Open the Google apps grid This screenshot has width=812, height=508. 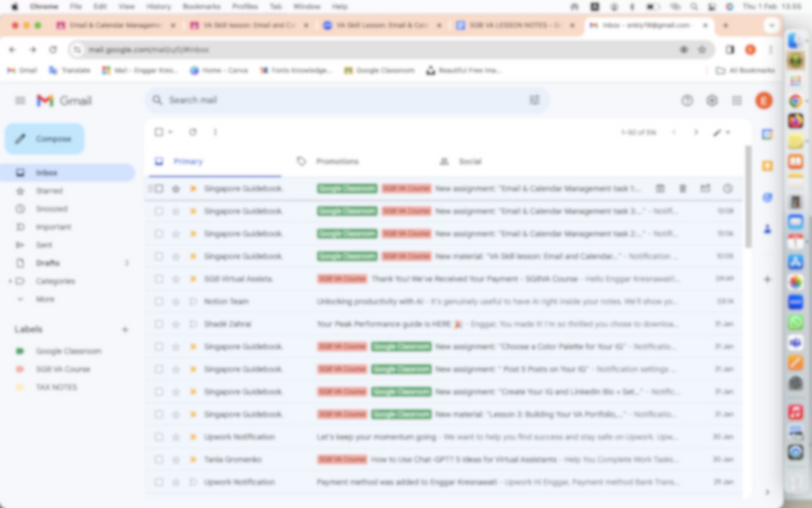pyautogui.click(x=737, y=101)
